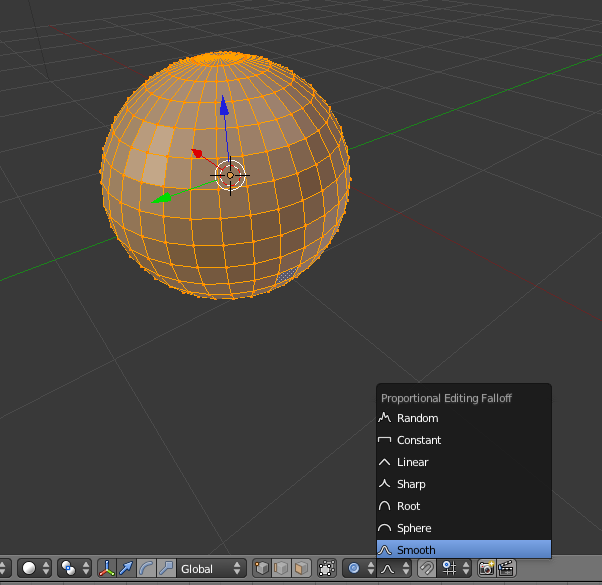Switch to edge select mode

[x=281, y=569]
